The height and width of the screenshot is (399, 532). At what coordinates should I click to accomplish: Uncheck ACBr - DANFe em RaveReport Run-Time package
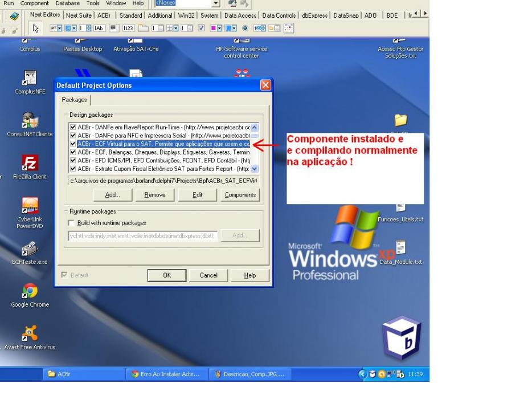coord(72,127)
